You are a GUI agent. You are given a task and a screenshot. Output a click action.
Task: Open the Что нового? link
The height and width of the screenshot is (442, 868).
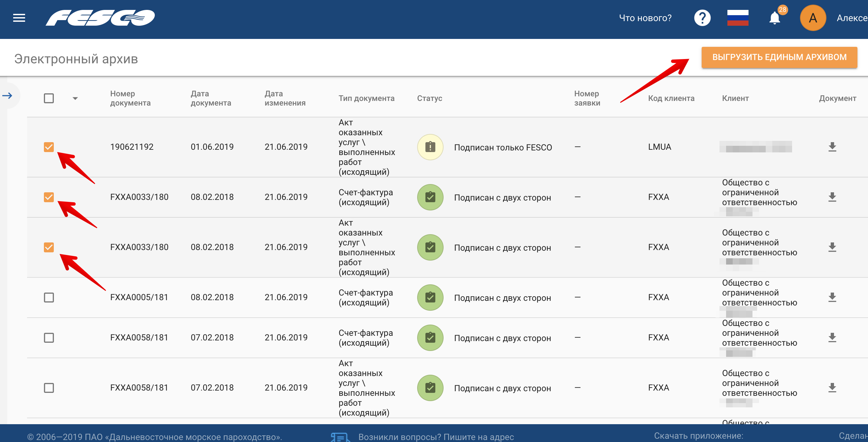(645, 18)
